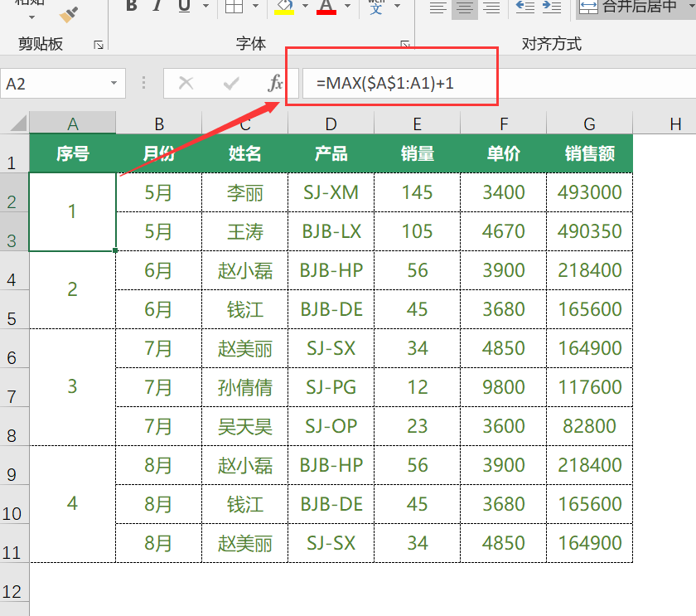The image size is (696, 616).
Task: Increase indent
Action: [552, 6]
